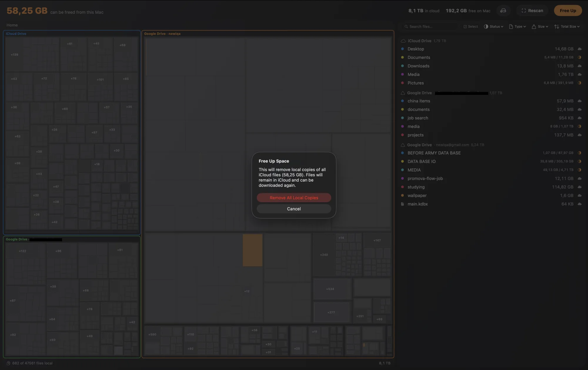
Task: Select the BEFORE ARMY DATA BASE row
Action: [x=491, y=153]
